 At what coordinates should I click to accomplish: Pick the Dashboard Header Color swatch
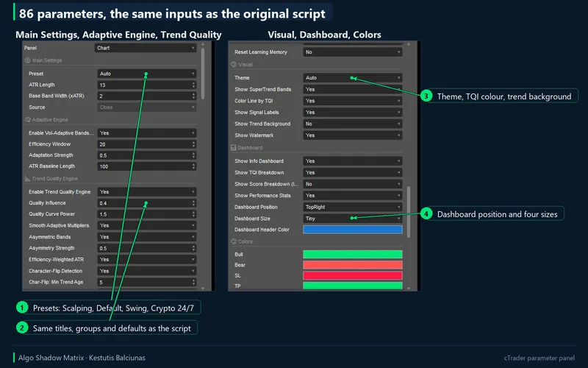(x=353, y=230)
